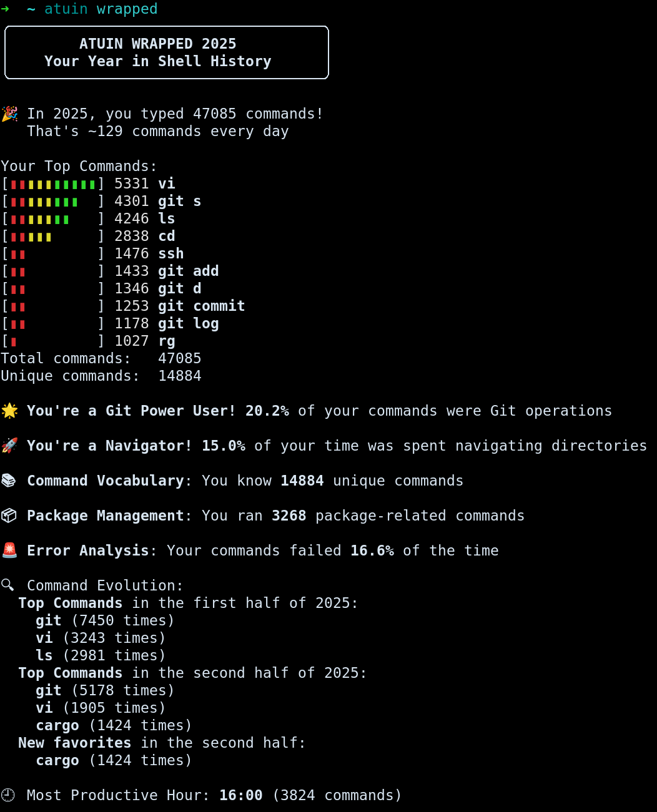The height and width of the screenshot is (812, 657).
Task: Click the glowing star emoji beside Git Power User
Action: 9,411
